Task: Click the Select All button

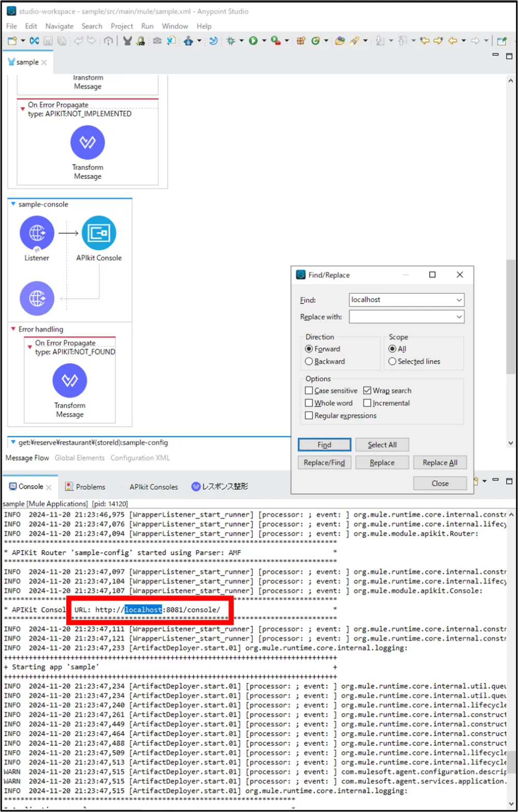Action: tap(382, 445)
